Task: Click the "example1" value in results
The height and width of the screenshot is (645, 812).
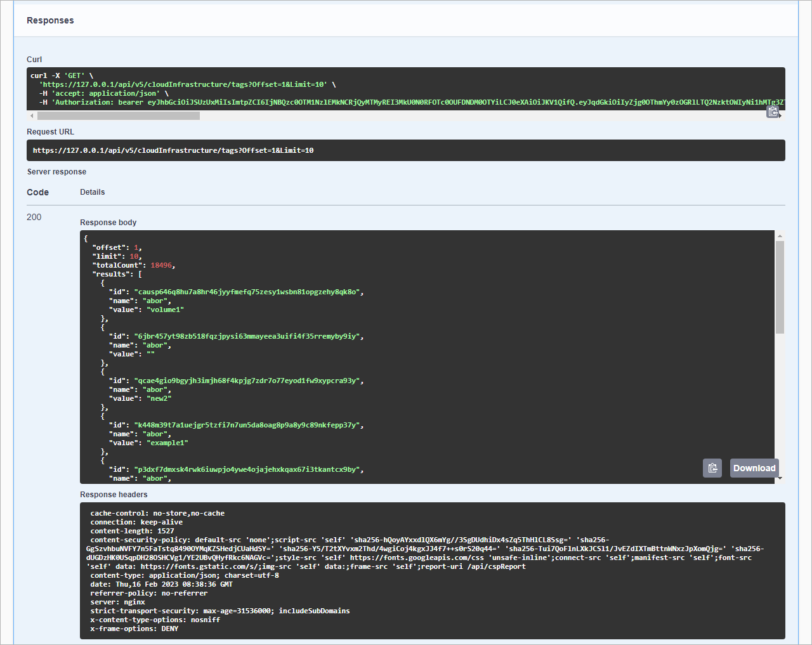Action: point(167,443)
